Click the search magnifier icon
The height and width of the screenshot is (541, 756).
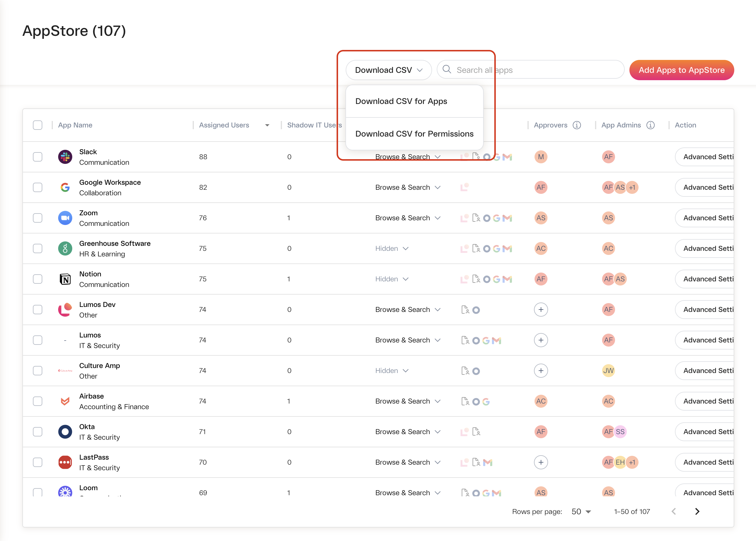pyautogui.click(x=447, y=69)
